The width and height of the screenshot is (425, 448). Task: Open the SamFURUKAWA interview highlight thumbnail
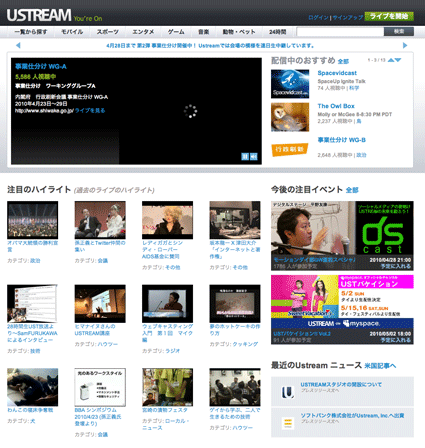click(32, 303)
